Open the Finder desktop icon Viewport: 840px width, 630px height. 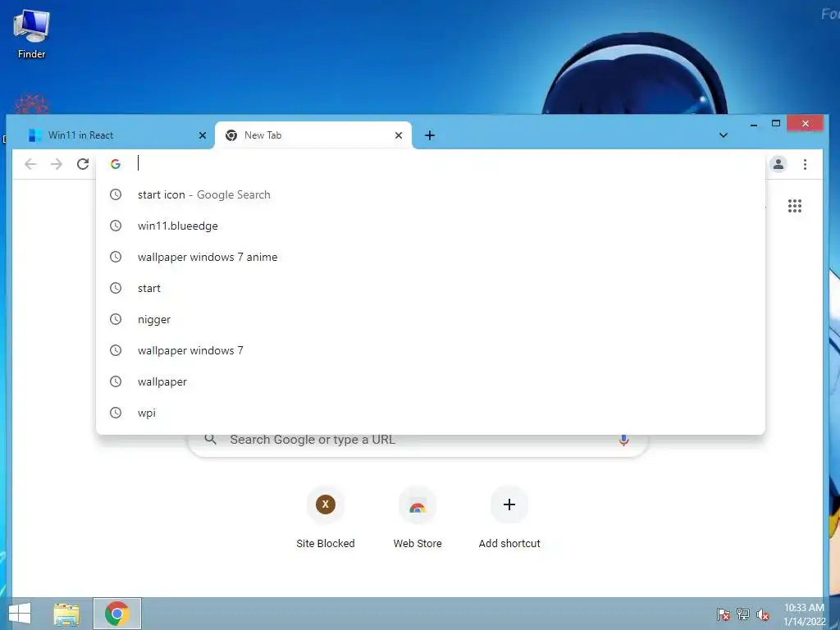point(32,34)
